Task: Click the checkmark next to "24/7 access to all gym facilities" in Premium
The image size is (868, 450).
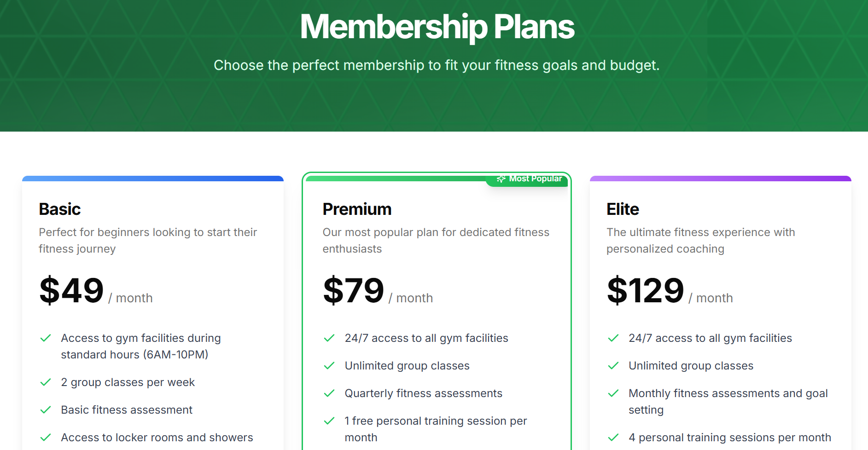Action: pyautogui.click(x=329, y=338)
